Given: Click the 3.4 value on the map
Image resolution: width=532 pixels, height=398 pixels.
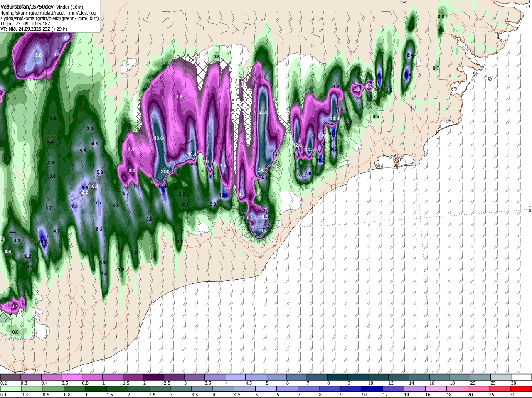Looking at the screenshot, I should (90, 129).
